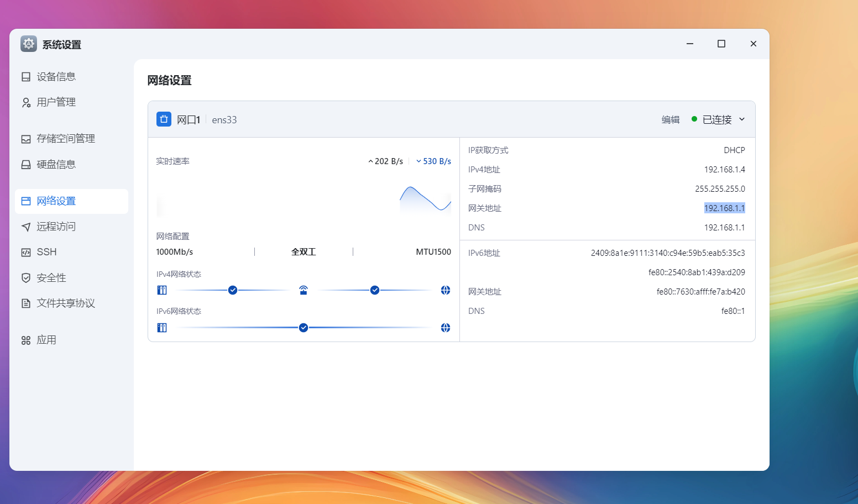The height and width of the screenshot is (504, 858).
Task: Click IPv6 address fe80::2540:8ab1:439a:d209
Action: 697,272
